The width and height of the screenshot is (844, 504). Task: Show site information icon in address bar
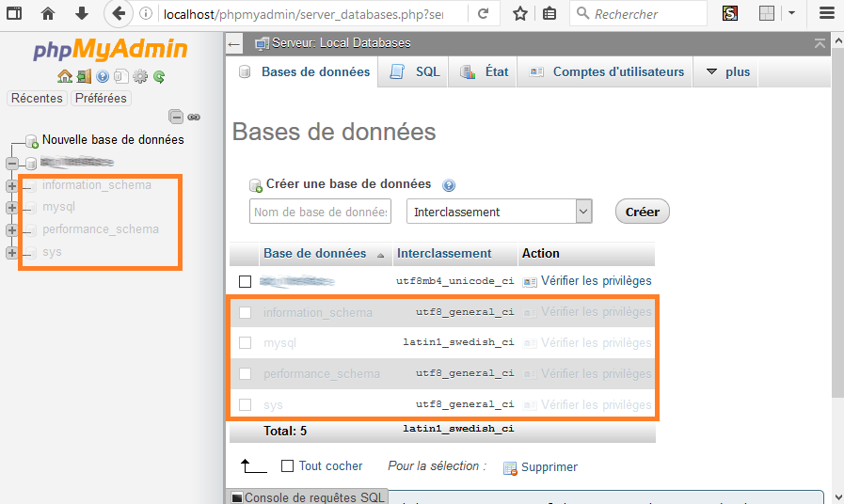tap(145, 13)
